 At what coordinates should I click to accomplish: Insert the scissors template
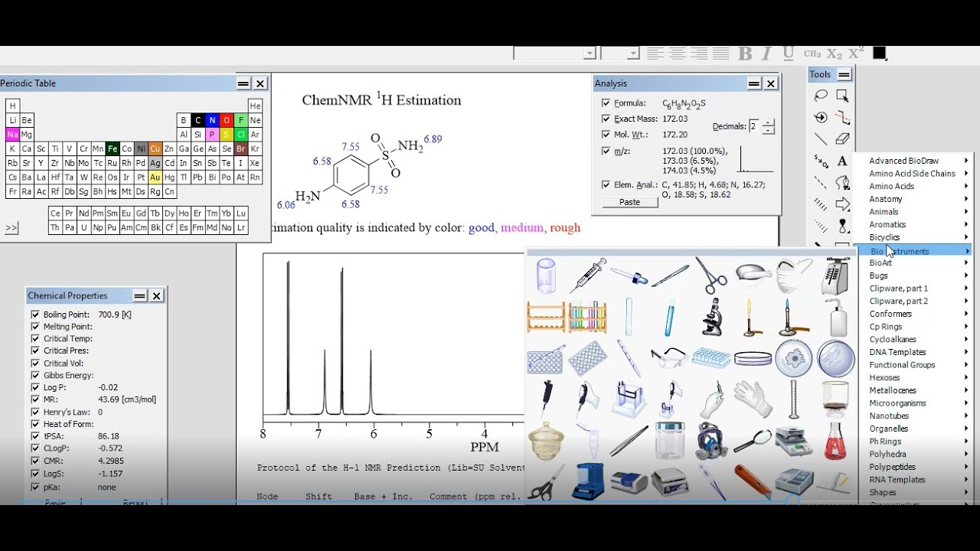pos(544,482)
